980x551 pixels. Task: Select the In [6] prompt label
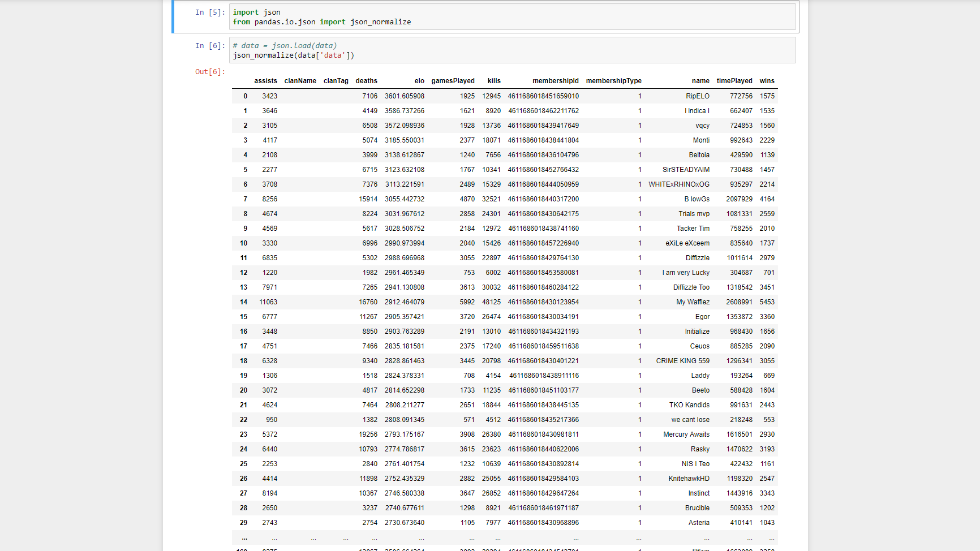click(x=210, y=46)
